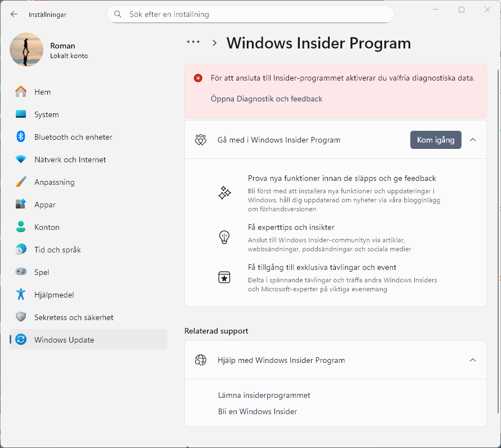Click the Tid och språk globe-clock icon
The width and height of the screenshot is (501, 448).
(21, 249)
